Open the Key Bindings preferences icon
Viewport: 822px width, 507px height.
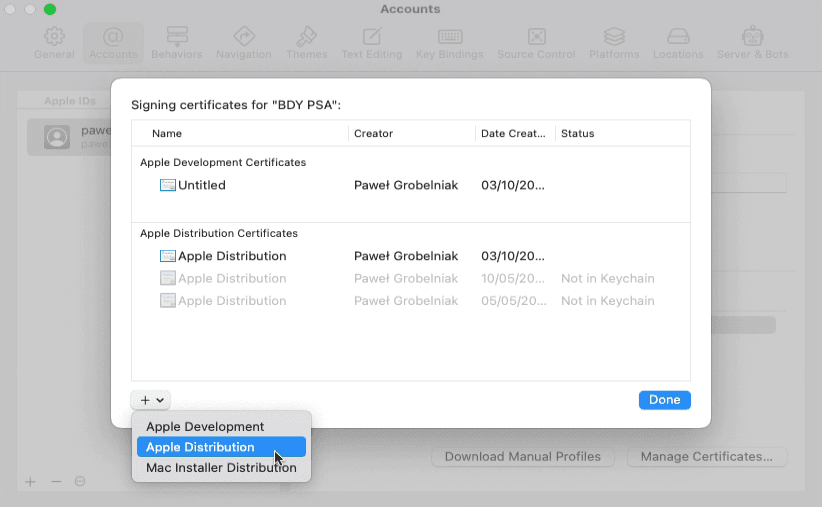450,37
